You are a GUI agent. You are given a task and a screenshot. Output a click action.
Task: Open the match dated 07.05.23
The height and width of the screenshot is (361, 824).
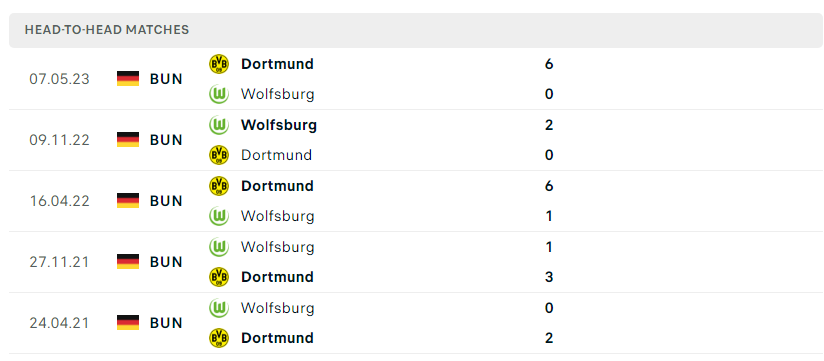pos(416,79)
